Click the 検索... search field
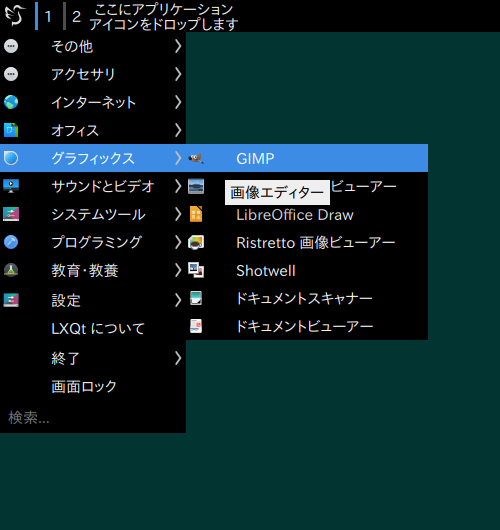Screen dimensions: 500x530 point(93,418)
